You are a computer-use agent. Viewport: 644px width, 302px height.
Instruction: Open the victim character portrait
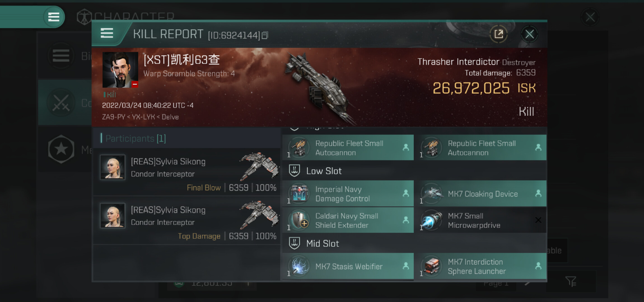pyautogui.click(x=120, y=70)
